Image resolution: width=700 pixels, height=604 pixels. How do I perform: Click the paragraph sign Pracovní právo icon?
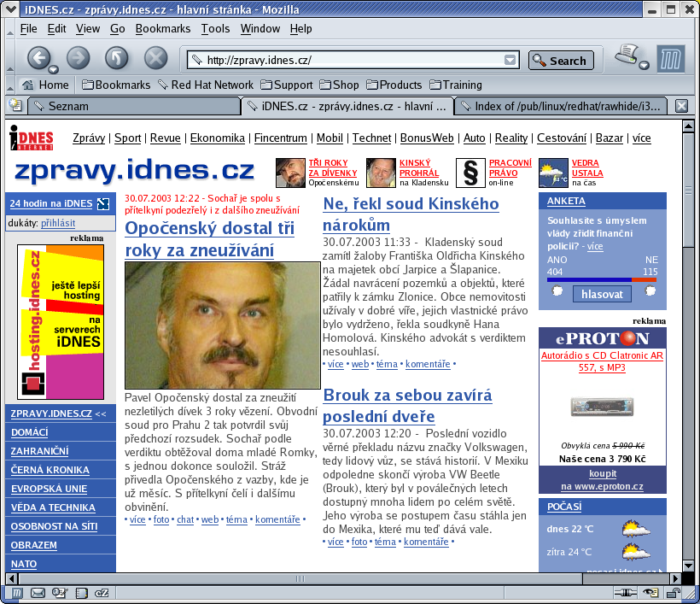click(x=470, y=173)
